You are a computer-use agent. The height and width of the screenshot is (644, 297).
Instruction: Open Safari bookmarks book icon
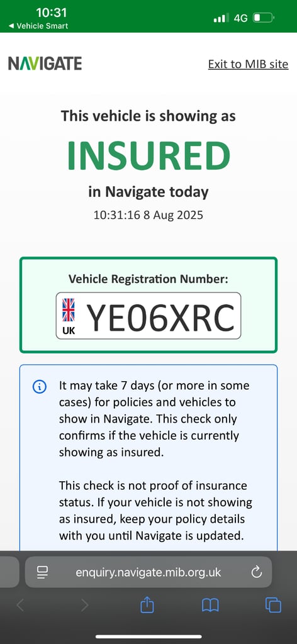pyautogui.click(x=210, y=605)
